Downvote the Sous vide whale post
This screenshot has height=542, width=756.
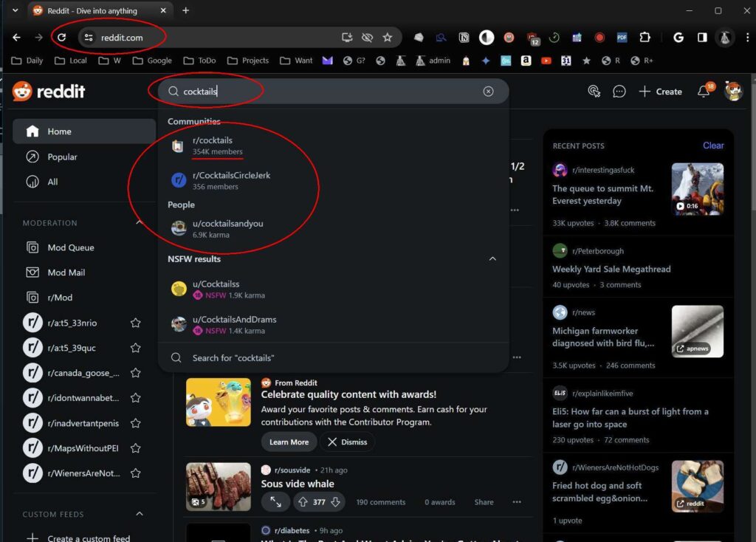point(336,502)
